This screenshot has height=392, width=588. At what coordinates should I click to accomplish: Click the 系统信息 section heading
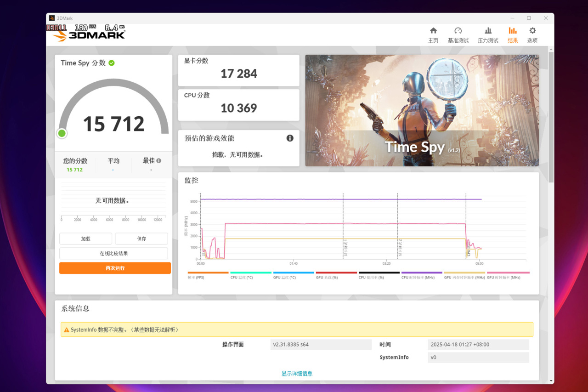click(75, 308)
